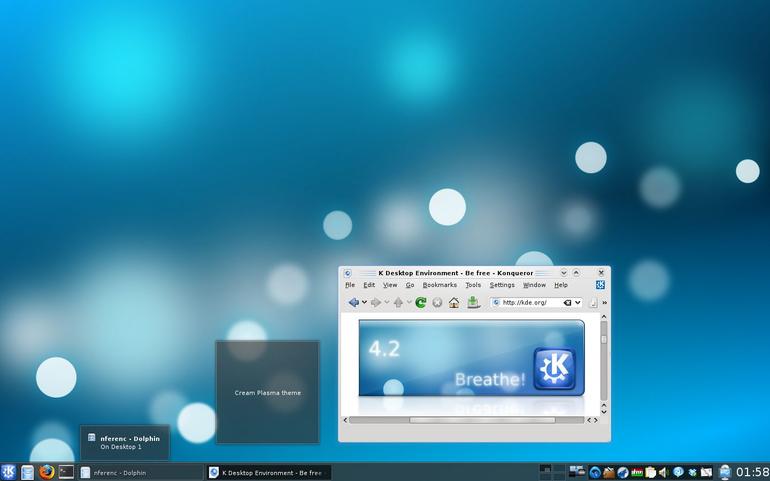770x481 pixels.
Task: Open the Forward history dropdown arrow
Action: [x=386, y=303]
